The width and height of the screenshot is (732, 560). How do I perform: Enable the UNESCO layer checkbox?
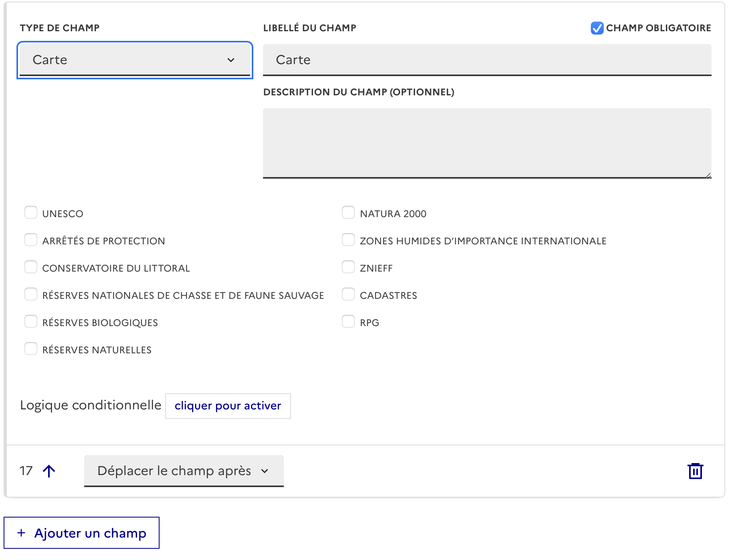pyautogui.click(x=31, y=213)
